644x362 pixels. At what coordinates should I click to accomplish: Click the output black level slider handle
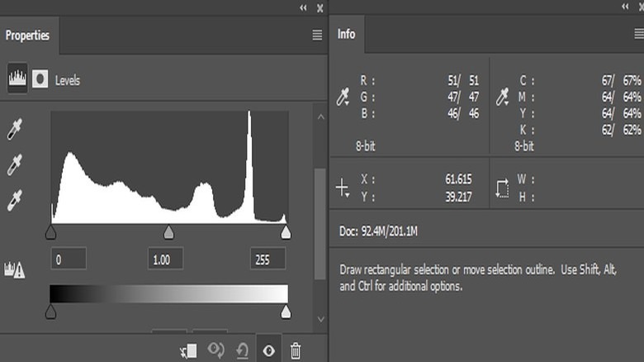tap(50, 312)
